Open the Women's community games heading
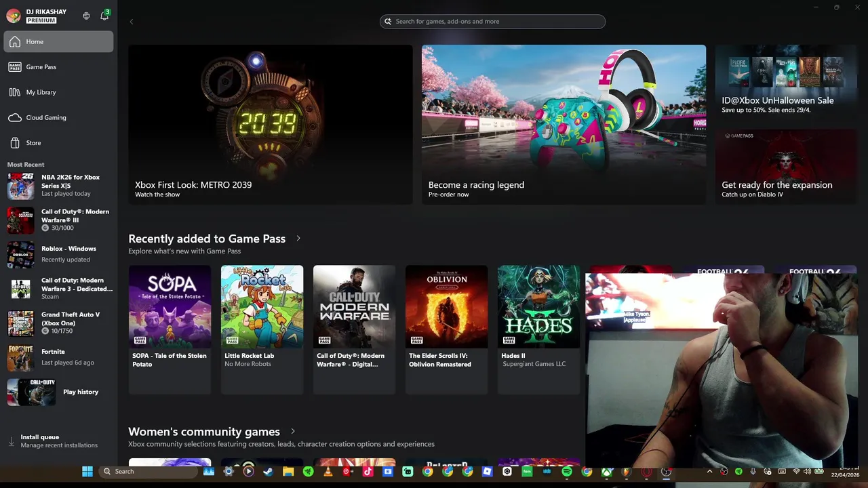This screenshot has width=868, height=488. coord(204,432)
